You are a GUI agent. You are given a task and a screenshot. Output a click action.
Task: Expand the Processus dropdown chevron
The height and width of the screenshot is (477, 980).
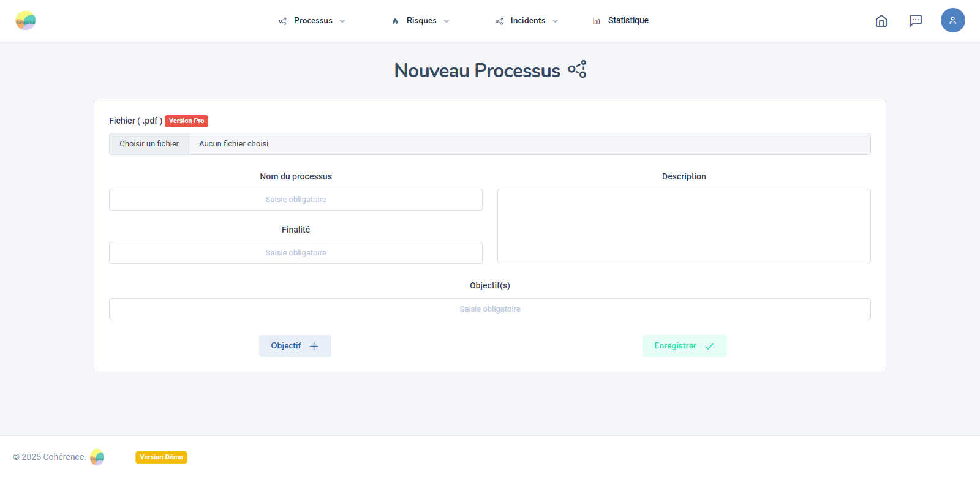pos(342,21)
